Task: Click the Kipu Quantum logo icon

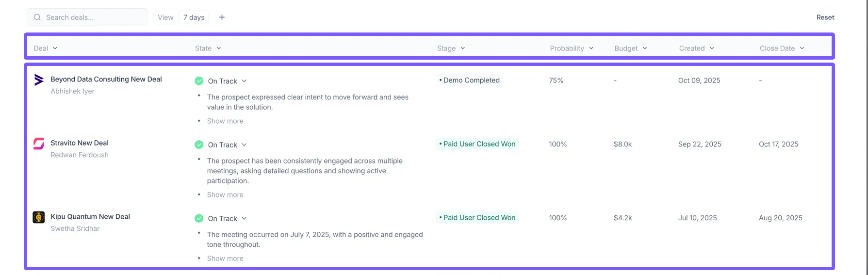Action: coord(39,217)
